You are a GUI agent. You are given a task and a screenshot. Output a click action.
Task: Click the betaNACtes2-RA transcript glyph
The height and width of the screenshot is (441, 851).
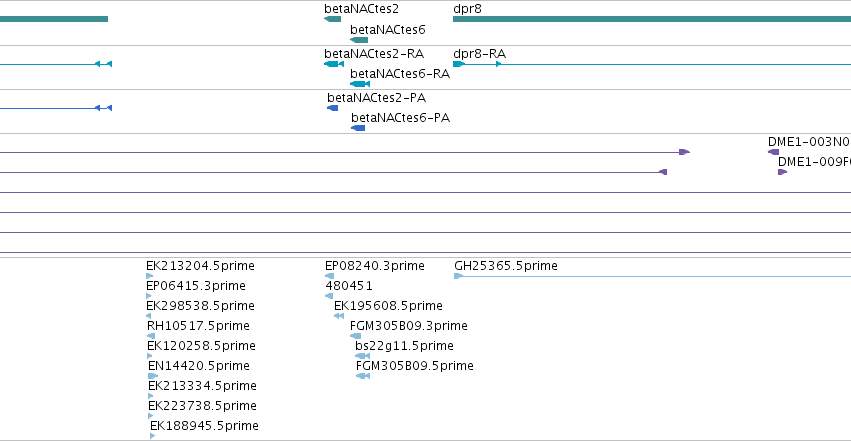tap(334, 64)
